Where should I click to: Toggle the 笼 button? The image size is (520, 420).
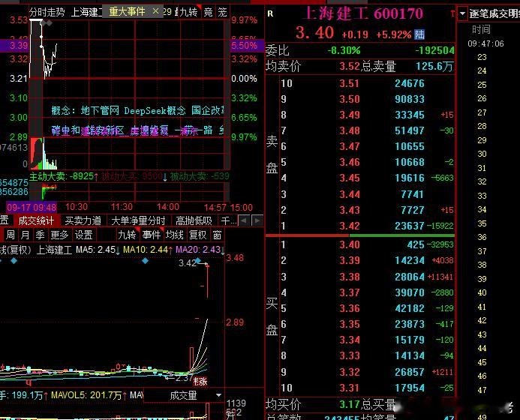(222, 12)
